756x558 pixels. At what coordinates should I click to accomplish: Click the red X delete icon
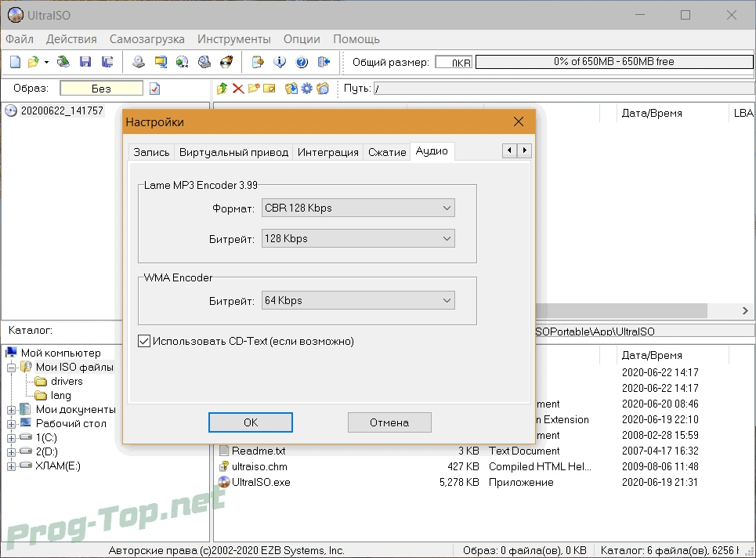tap(237, 89)
